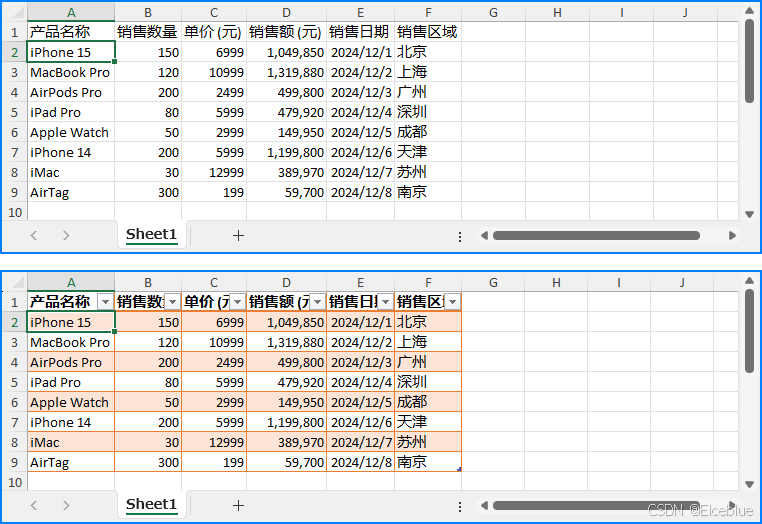This screenshot has height=524, width=762.
Task: Click next sheet arrow in lower workbook
Action: 66,506
